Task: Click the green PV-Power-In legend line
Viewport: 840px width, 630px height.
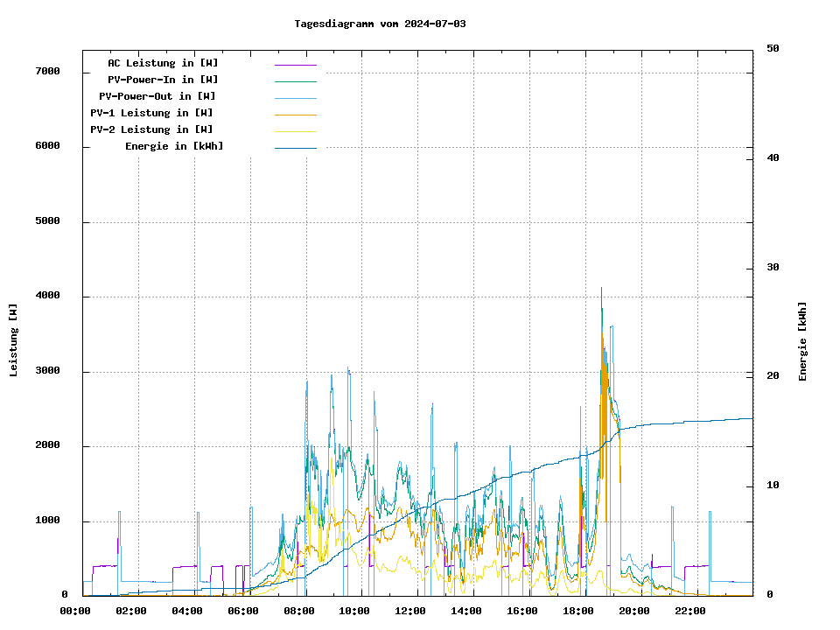Action: coord(295,81)
